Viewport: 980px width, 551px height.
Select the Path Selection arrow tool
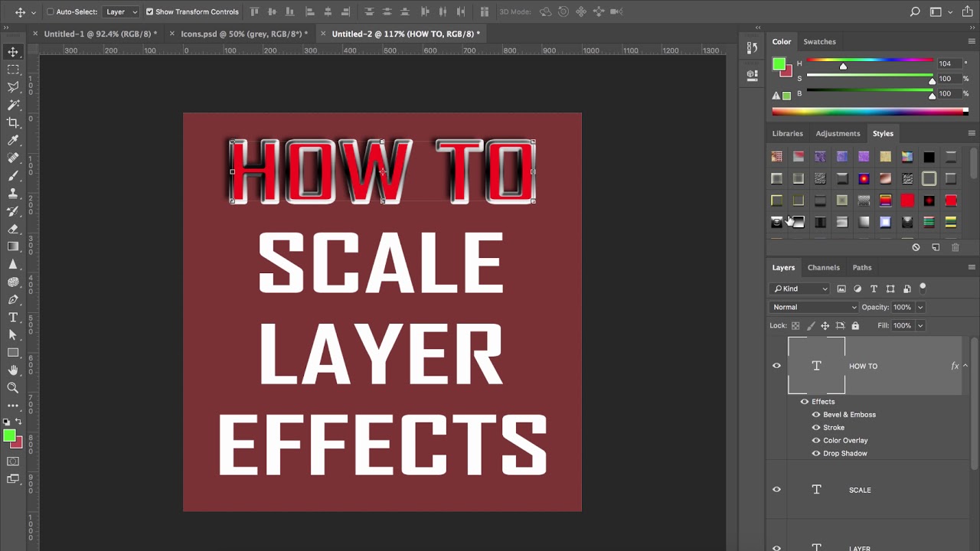(13, 334)
